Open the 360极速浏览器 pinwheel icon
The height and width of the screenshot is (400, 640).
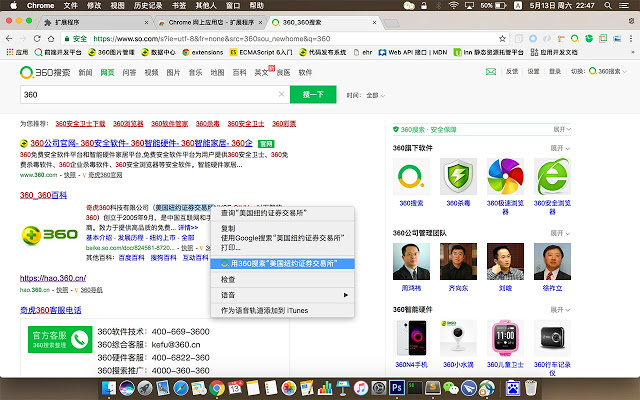click(x=505, y=176)
